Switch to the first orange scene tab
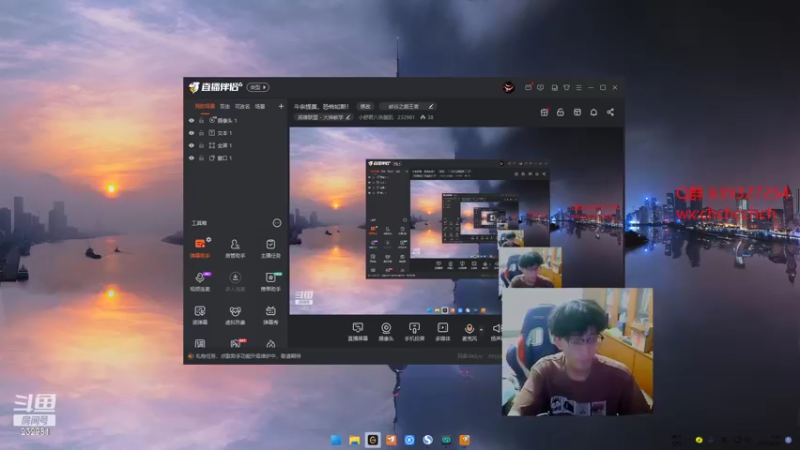 point(205,107)
